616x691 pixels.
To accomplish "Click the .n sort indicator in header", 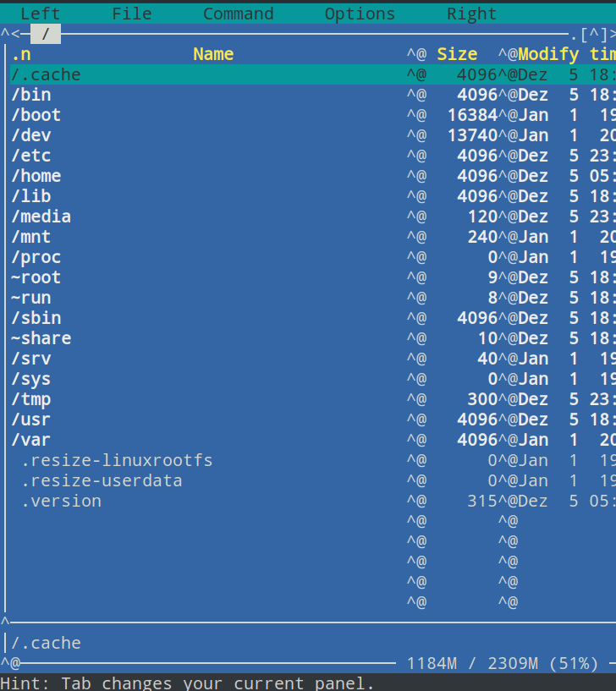I will [x=20, y=54].
